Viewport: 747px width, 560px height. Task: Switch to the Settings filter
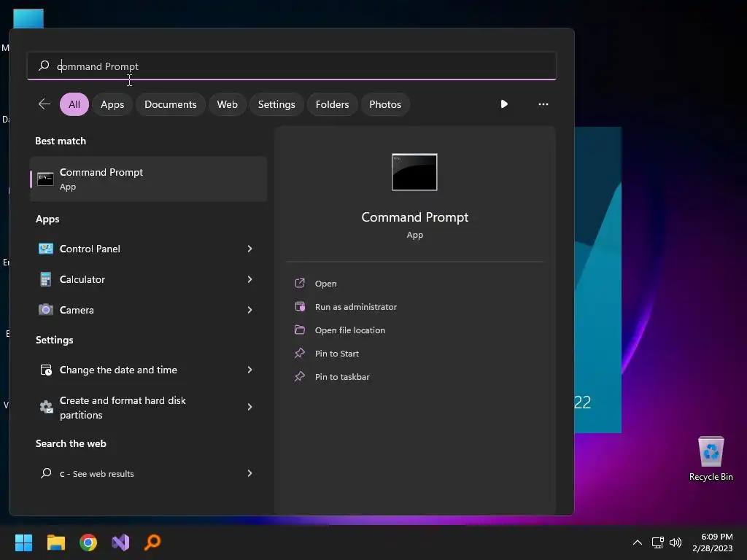276,104
